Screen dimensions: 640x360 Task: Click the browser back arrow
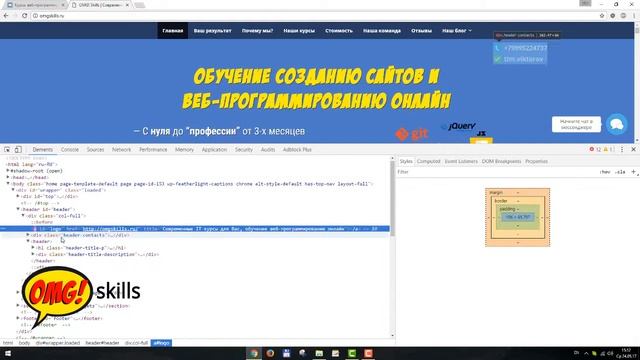click(6, 16)
